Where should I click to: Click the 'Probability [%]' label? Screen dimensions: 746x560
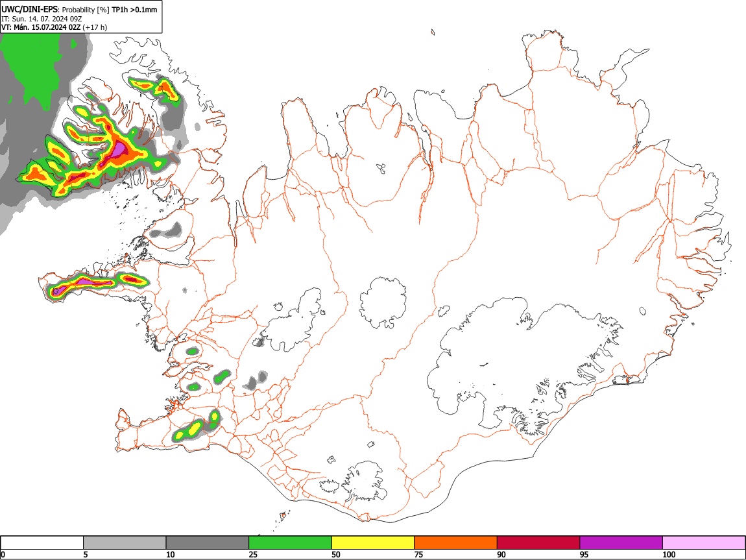[x=86, y=10]
